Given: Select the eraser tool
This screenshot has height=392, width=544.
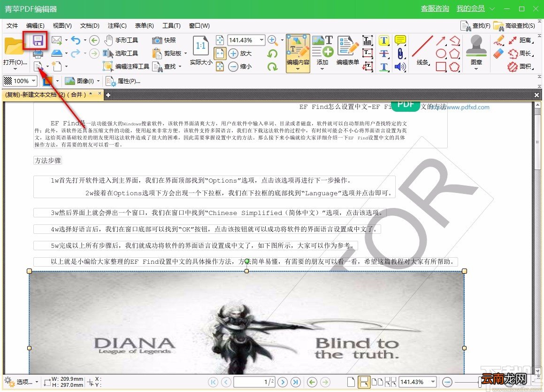Looking at the screenshot, I should (498, 54).
